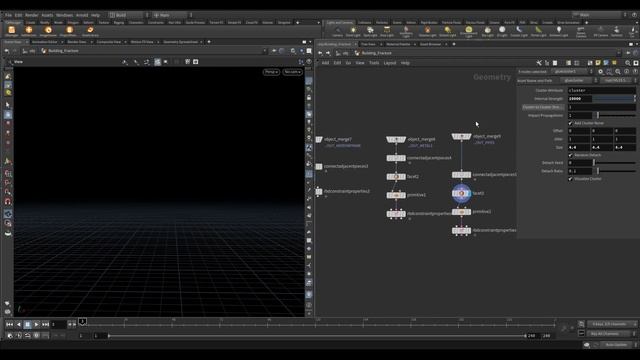Open the File menu
This screenshot has height=360, width=640.
click(x=9, y=15)
